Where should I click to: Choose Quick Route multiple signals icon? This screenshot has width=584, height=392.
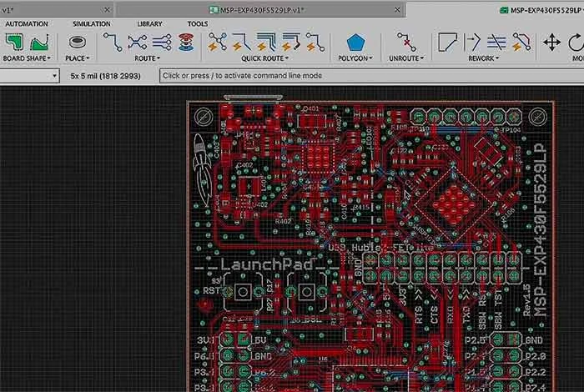[x=266, y=42]
